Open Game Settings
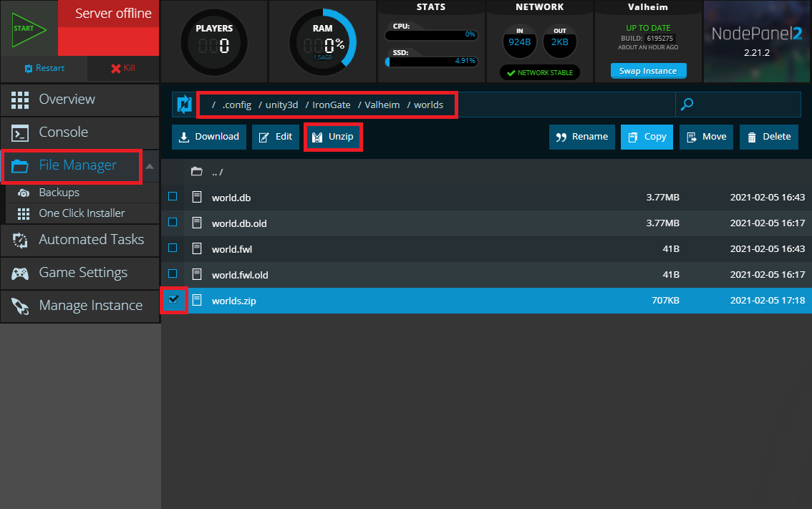Screen dimensions: 812x509 (79, 273)
